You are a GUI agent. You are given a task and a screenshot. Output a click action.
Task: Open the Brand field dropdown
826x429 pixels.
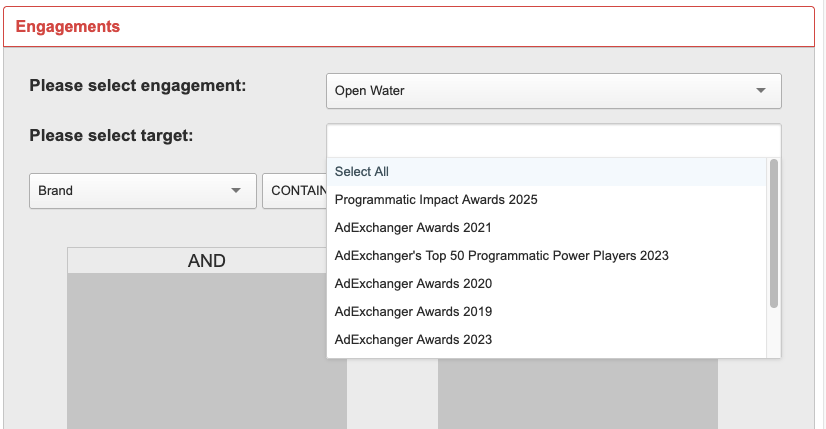(143, 191)
